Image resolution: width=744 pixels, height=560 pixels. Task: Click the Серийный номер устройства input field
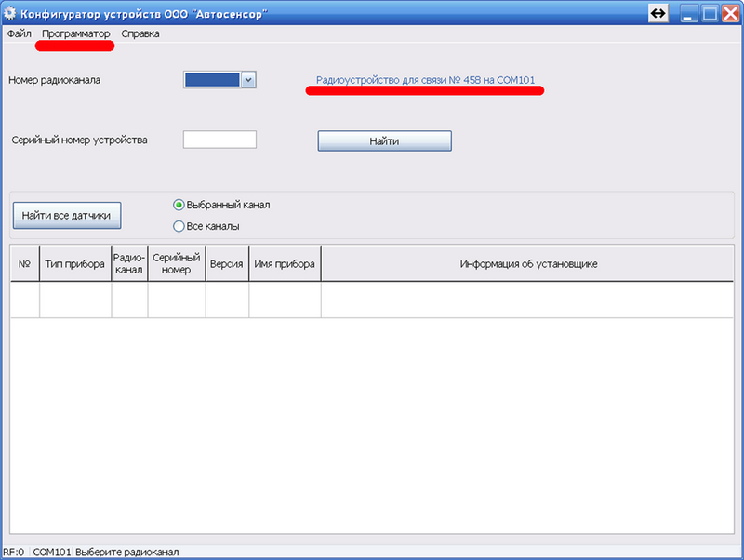tap(219, 140)
